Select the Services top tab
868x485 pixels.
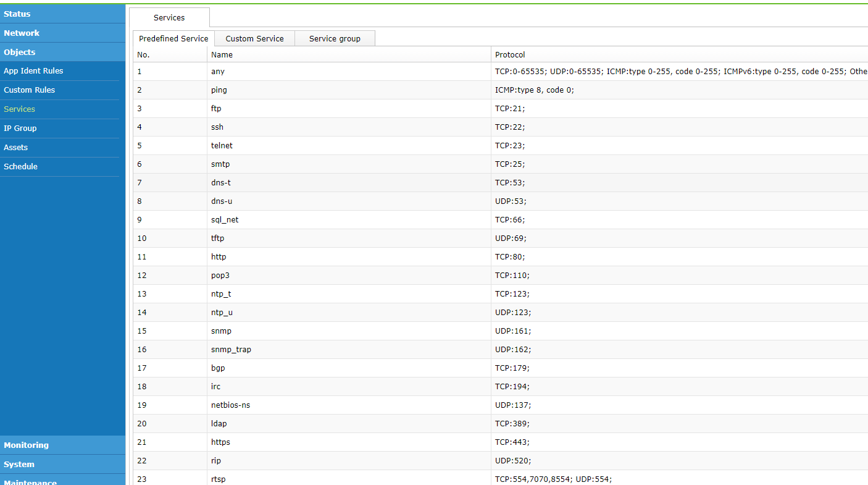(x=169, y=17)
